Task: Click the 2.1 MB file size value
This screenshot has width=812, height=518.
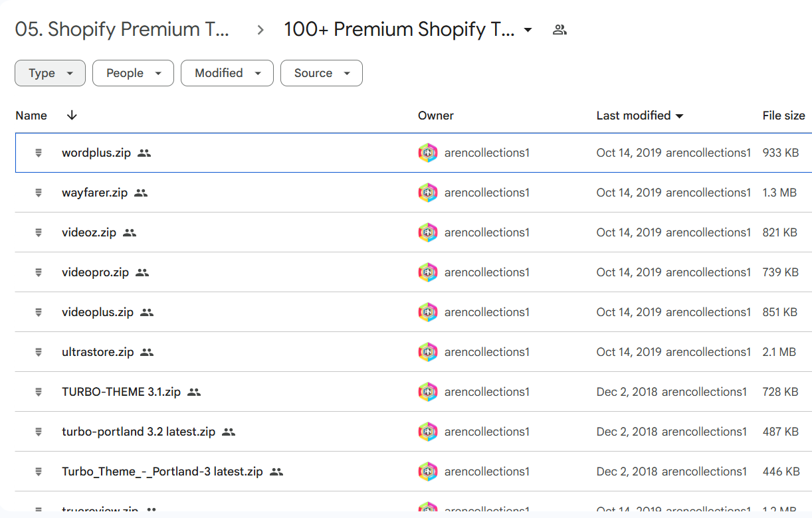Action: 779,352
